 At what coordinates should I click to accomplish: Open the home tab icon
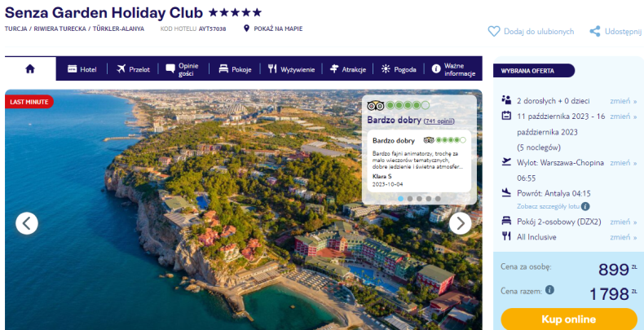(30, 69)
